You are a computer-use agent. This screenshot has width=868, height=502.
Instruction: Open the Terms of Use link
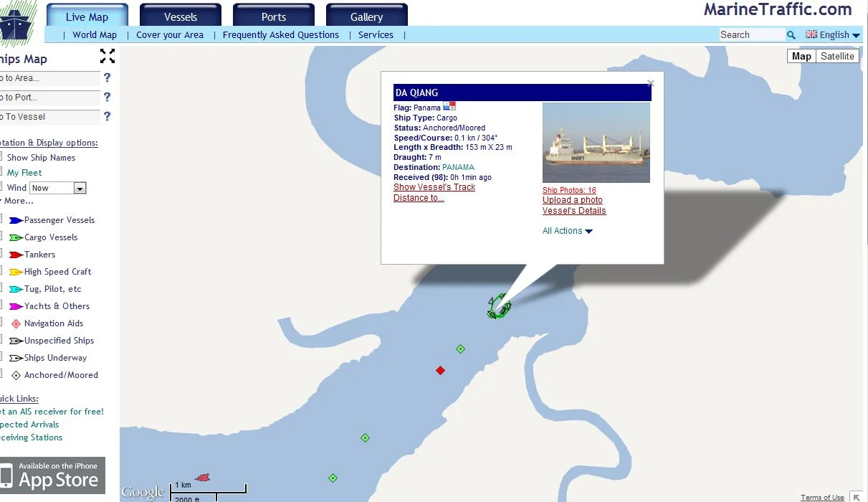[822, 498]
